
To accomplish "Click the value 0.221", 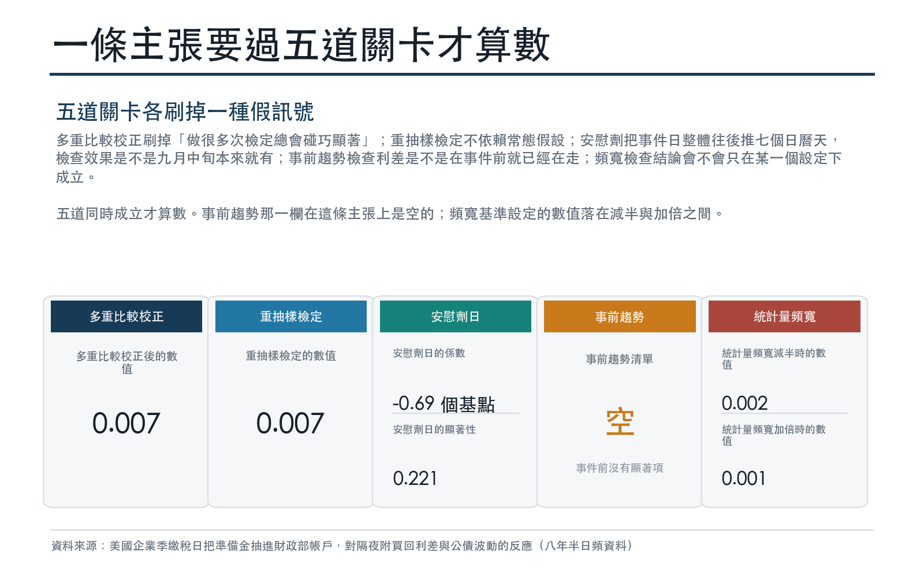I will (x=415, y=479).
